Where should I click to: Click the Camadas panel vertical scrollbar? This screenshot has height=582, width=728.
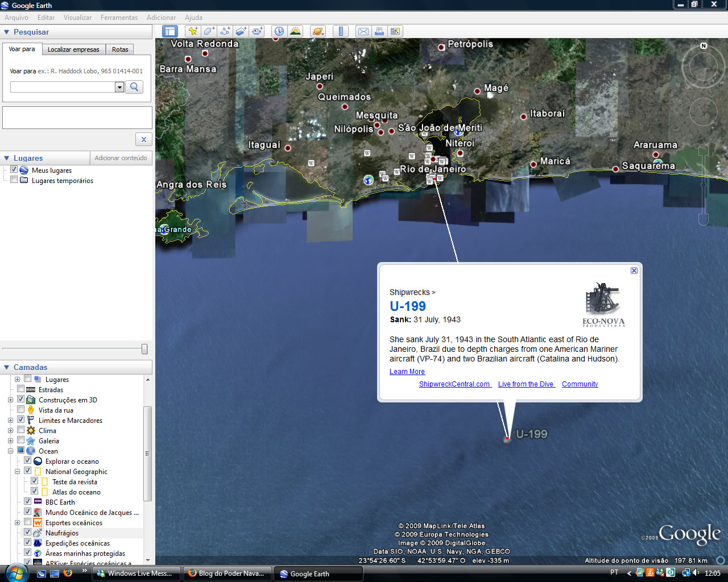point(148,454)
